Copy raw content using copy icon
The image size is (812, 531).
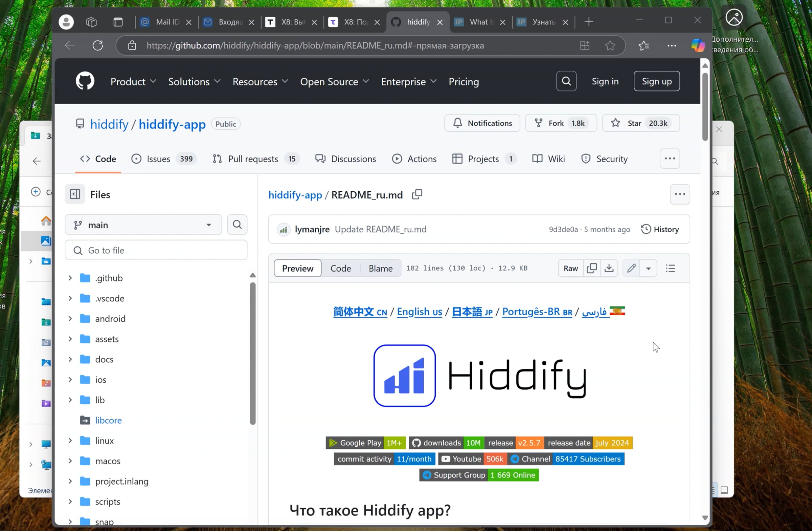(592, 268)
